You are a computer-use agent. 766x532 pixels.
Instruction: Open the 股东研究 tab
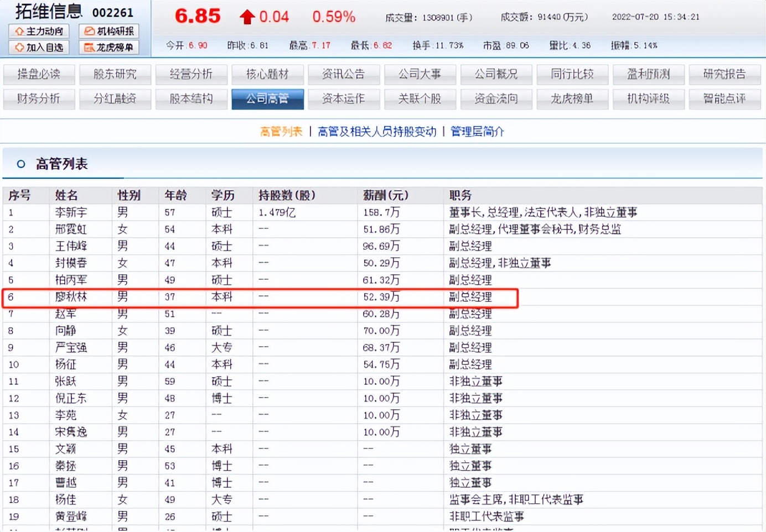[x=115, y=74]
